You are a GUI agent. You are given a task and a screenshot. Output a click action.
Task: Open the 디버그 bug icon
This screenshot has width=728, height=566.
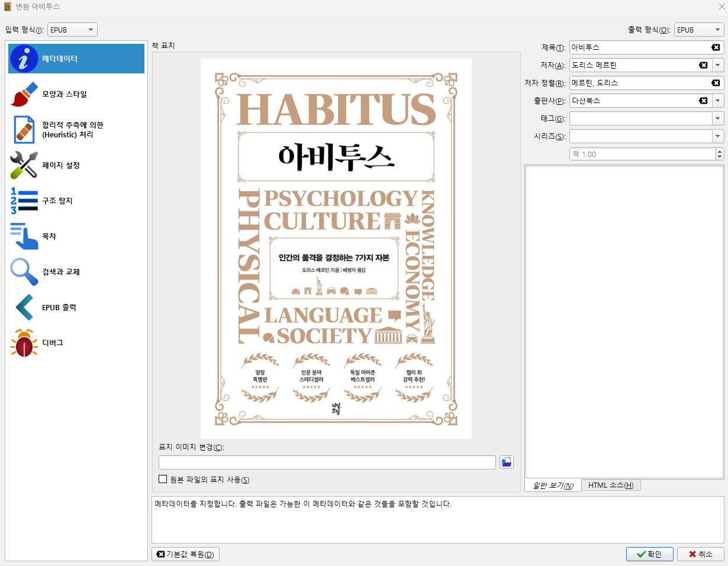pyautogui.click(x=25, y=343)
